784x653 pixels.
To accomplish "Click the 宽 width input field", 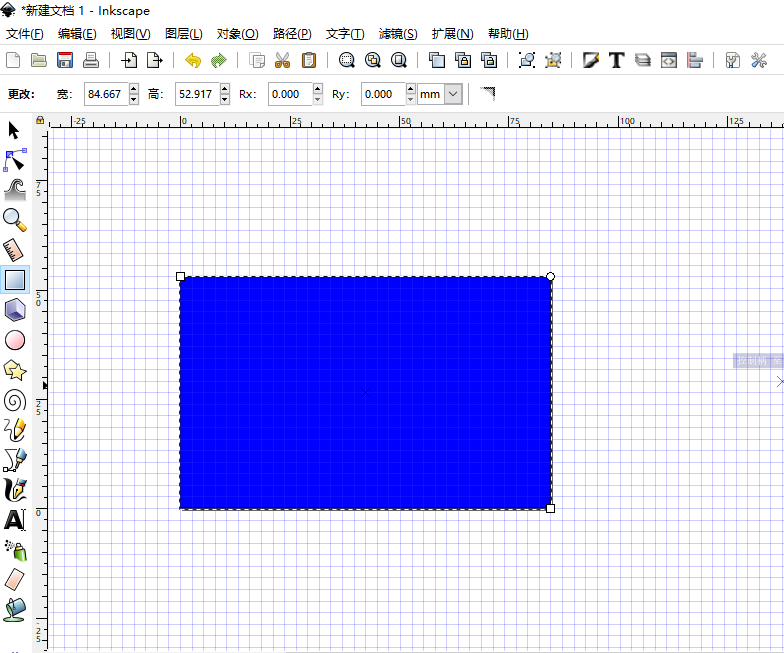I will (106, 94).
